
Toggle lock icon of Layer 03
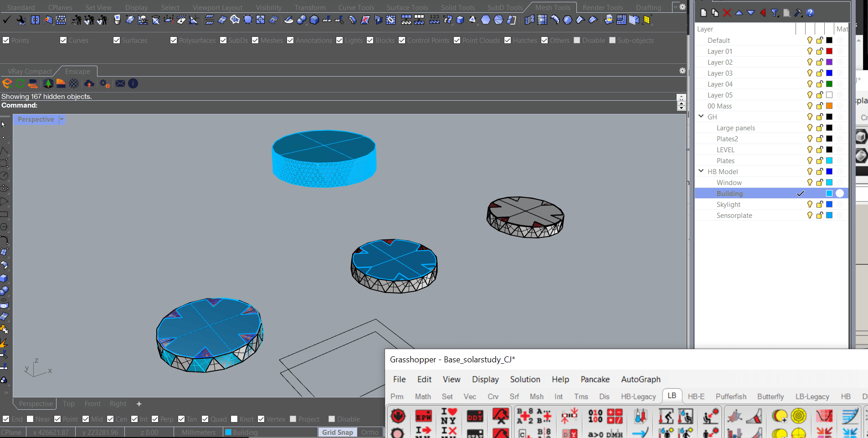click(x=819, y=73)
